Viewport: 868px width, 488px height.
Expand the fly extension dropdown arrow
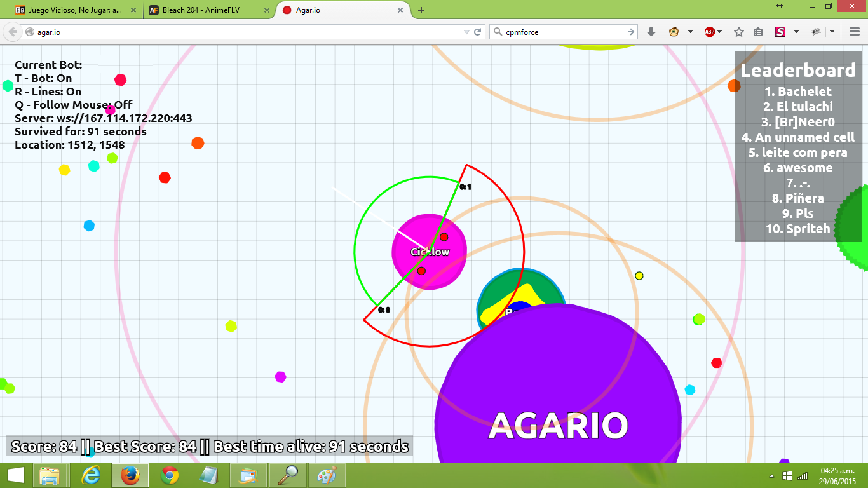[x=832, y=32]
